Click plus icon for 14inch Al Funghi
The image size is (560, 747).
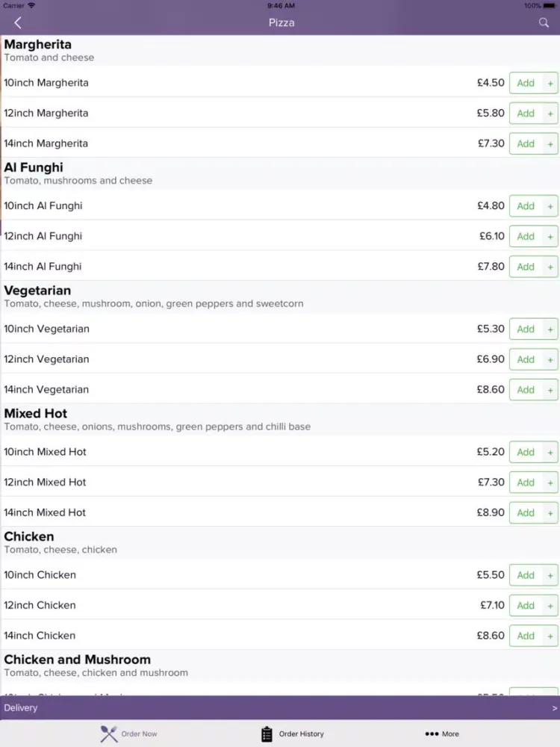[550, 267]
